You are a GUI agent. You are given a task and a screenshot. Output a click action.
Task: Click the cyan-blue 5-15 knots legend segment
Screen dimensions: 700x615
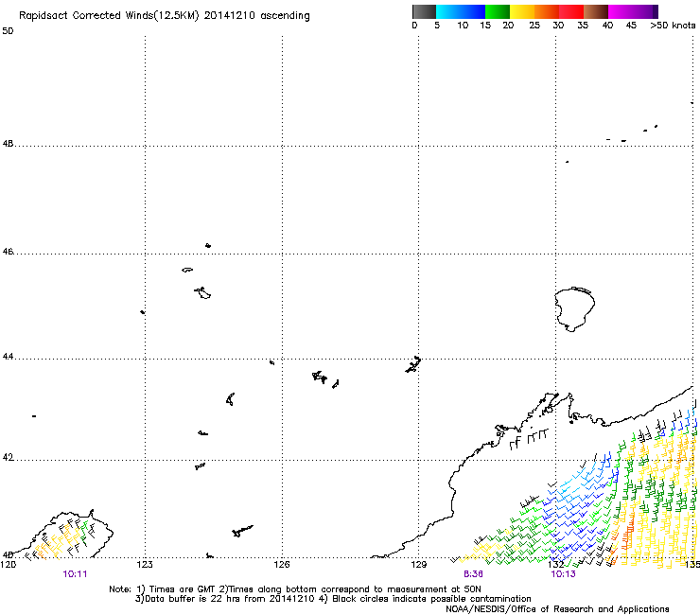[461, 11]
